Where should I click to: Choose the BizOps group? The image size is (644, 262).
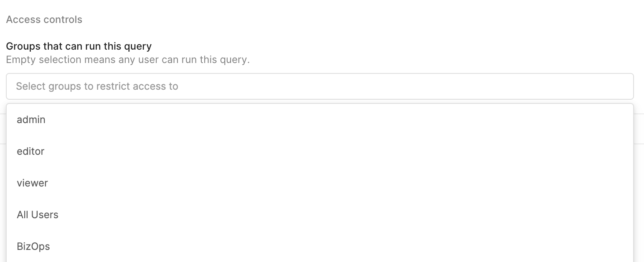click(x=33, y=247)
